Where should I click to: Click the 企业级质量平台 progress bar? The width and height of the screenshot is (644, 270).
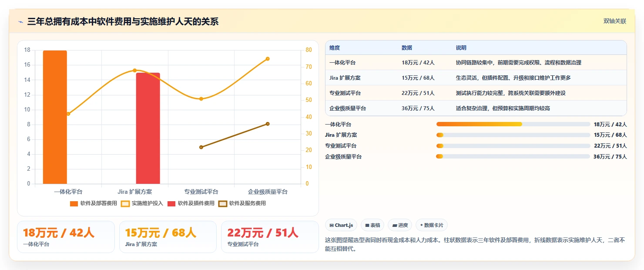coord(513,156)
